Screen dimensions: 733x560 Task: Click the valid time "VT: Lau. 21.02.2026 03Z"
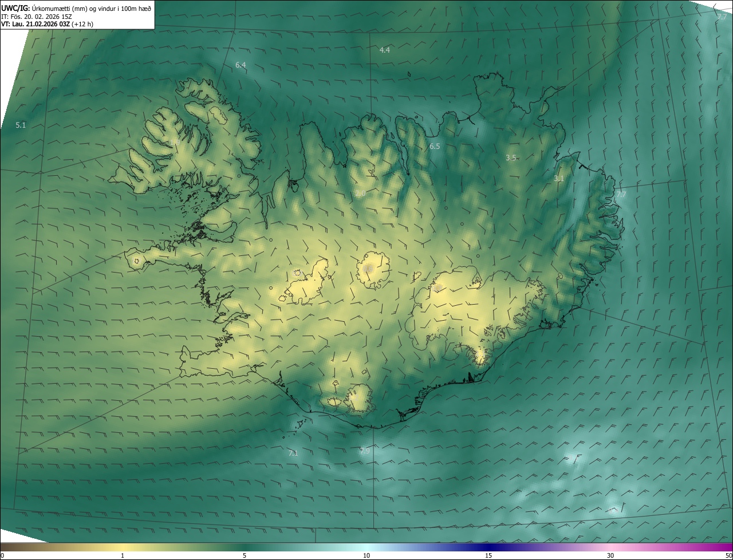click(x=36, y=23)
